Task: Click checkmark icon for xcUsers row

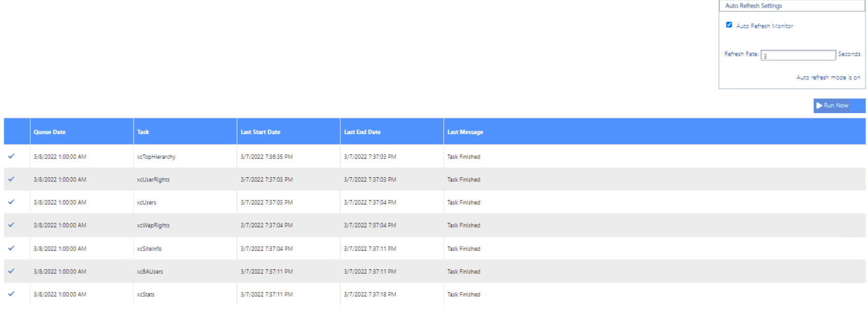Action: point(11,202)
